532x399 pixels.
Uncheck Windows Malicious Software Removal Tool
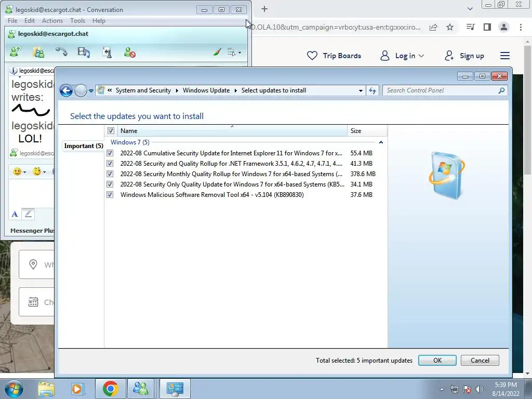110,195
